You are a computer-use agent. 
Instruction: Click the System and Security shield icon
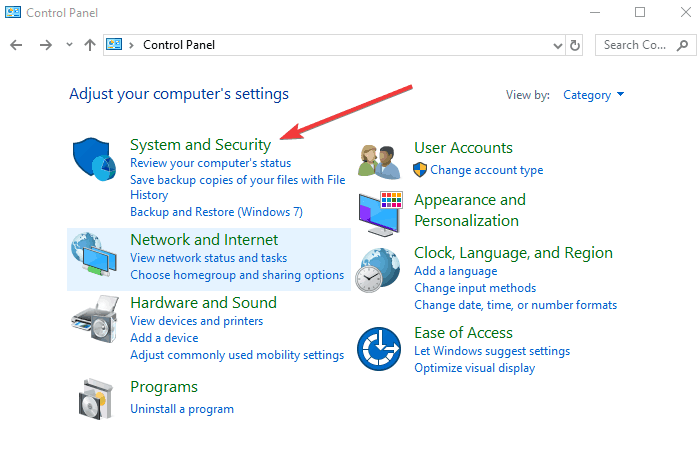(x=94, y=159)
